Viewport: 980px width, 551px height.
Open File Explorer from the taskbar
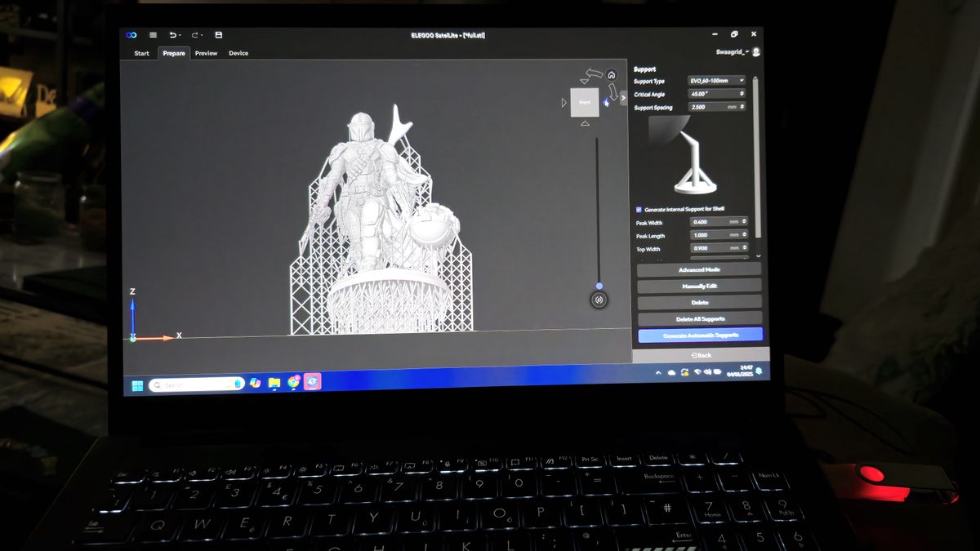click(274, 382)
